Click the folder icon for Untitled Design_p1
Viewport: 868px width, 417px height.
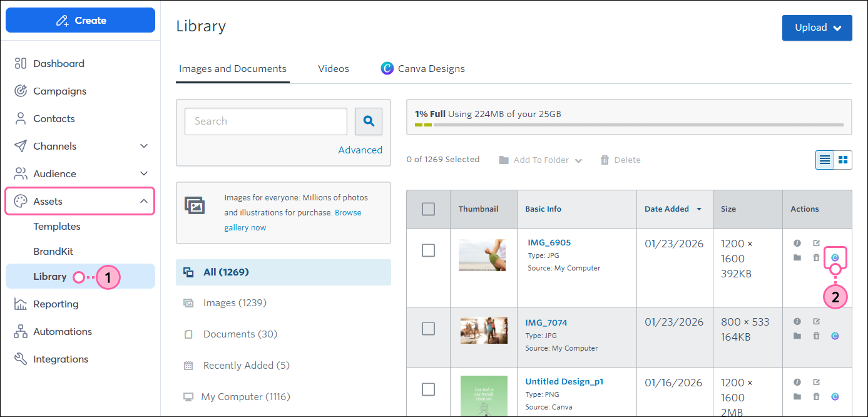[x=797, y=396]
